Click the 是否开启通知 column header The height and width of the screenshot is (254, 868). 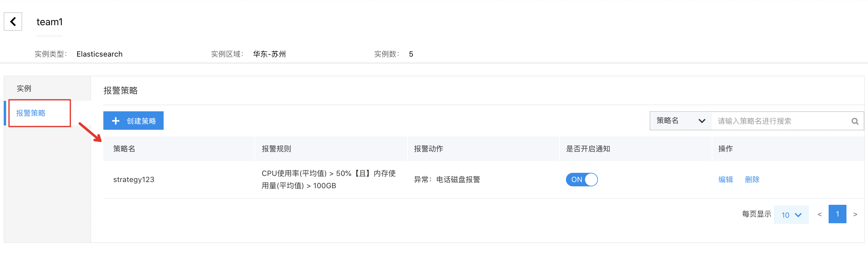[x=588, y=149]
